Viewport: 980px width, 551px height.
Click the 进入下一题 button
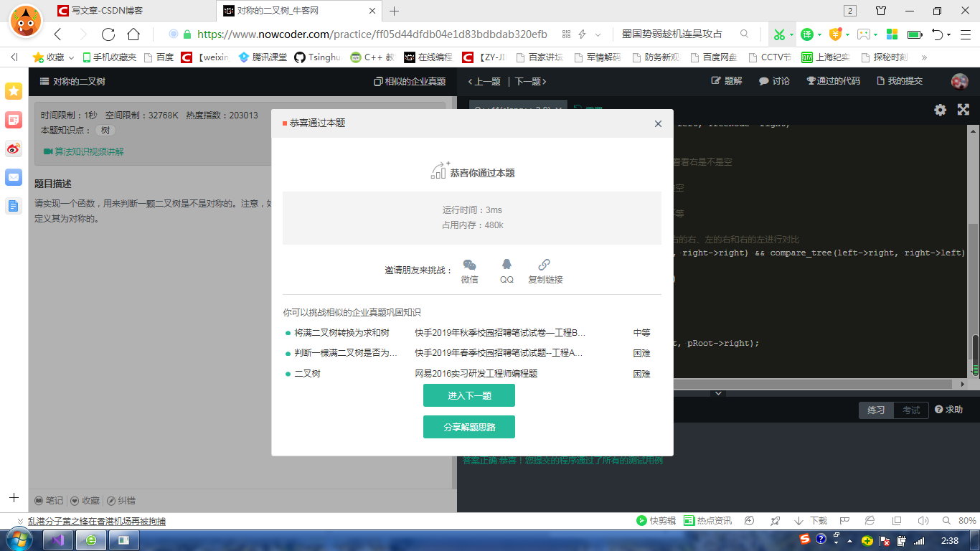pos(468,395)
